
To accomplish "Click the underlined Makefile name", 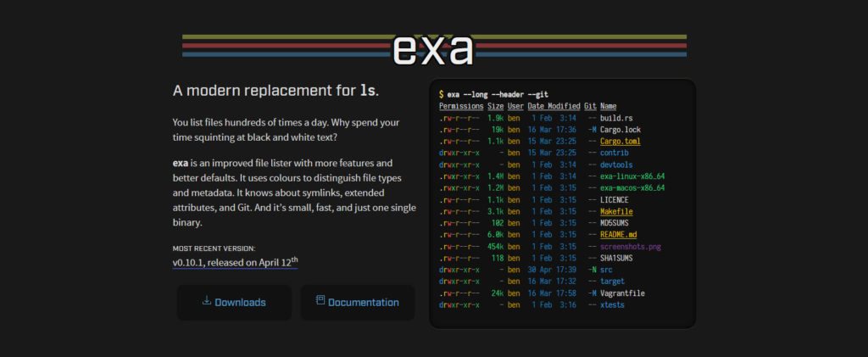I will pos(617,211).
